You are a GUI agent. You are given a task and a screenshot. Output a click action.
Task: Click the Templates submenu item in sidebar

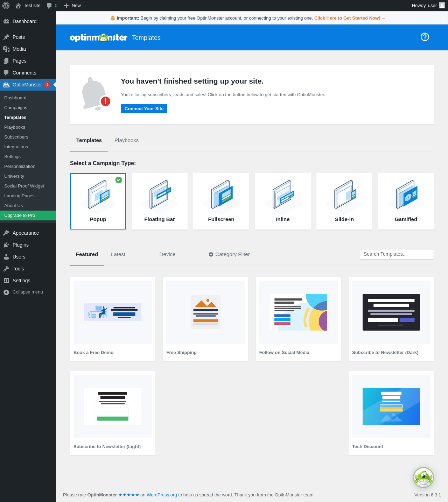(x=15, y=118)
